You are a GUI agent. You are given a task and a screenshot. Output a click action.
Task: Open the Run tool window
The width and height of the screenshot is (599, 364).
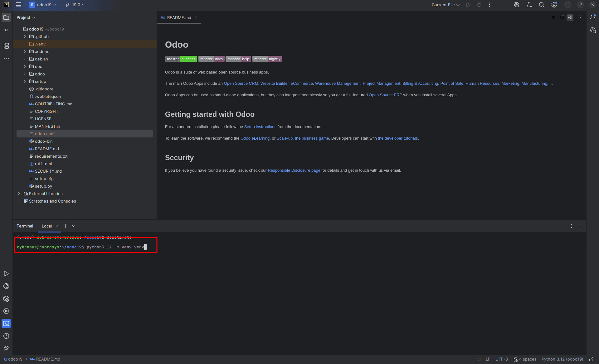(x=6, y=274)
